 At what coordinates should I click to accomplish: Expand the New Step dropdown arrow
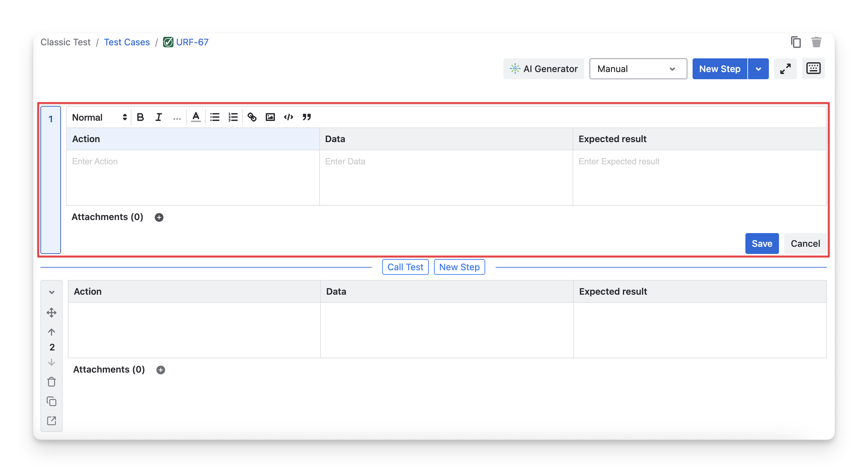758,69
